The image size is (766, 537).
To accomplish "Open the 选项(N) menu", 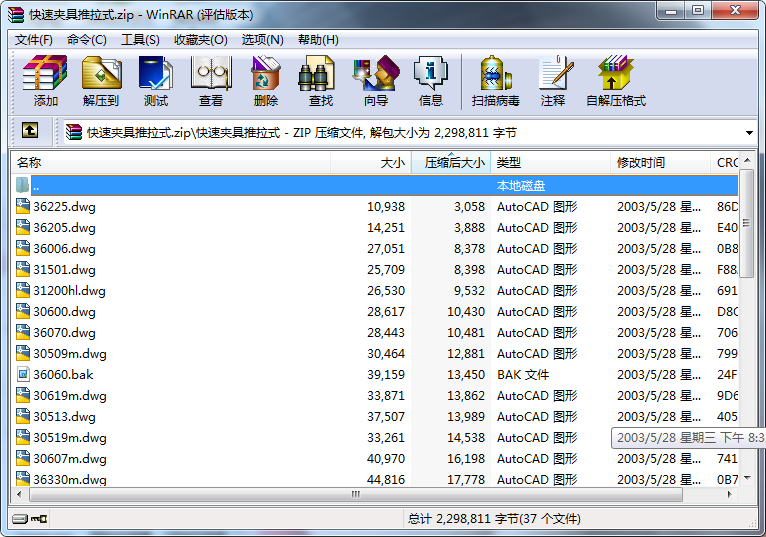I will [262, 40].
